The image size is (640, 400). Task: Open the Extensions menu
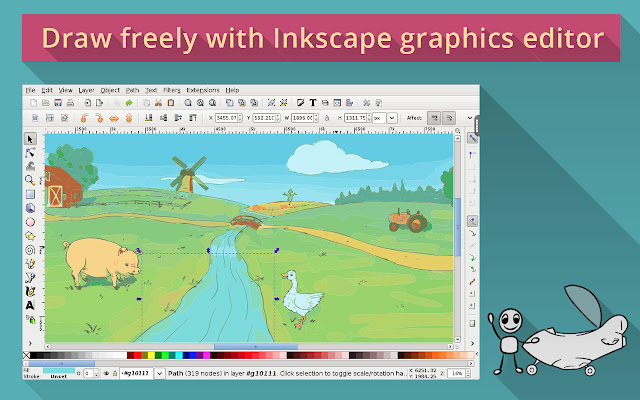(203, 90)
